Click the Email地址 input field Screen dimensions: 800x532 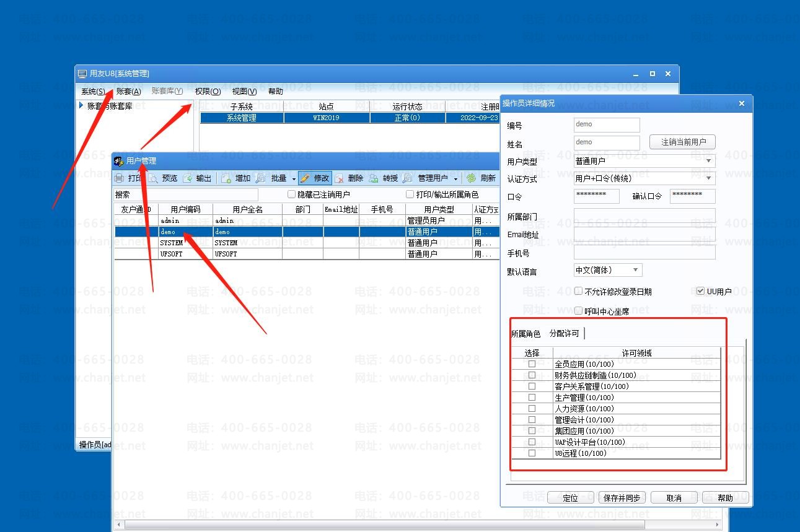click(644, 234)
